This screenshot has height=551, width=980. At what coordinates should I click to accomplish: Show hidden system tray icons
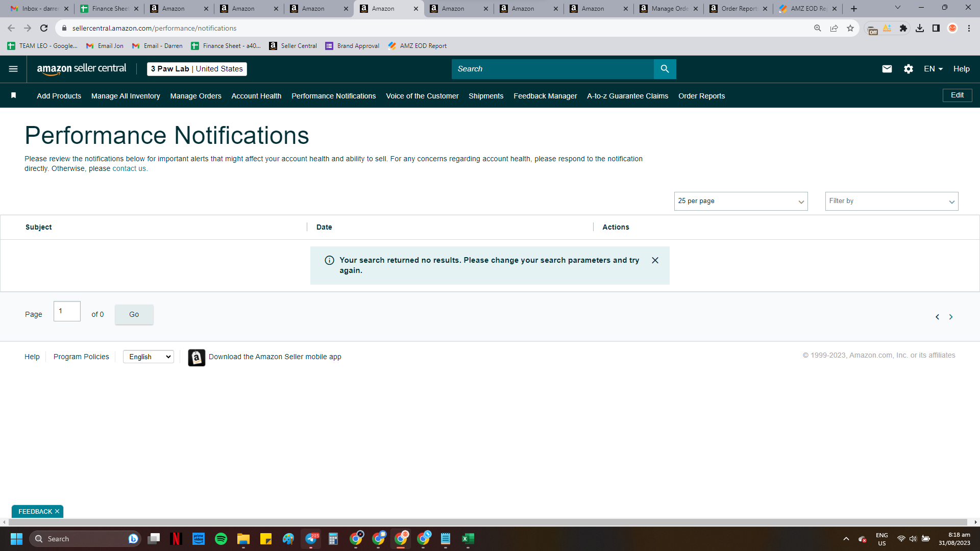[x=846, y=539]
